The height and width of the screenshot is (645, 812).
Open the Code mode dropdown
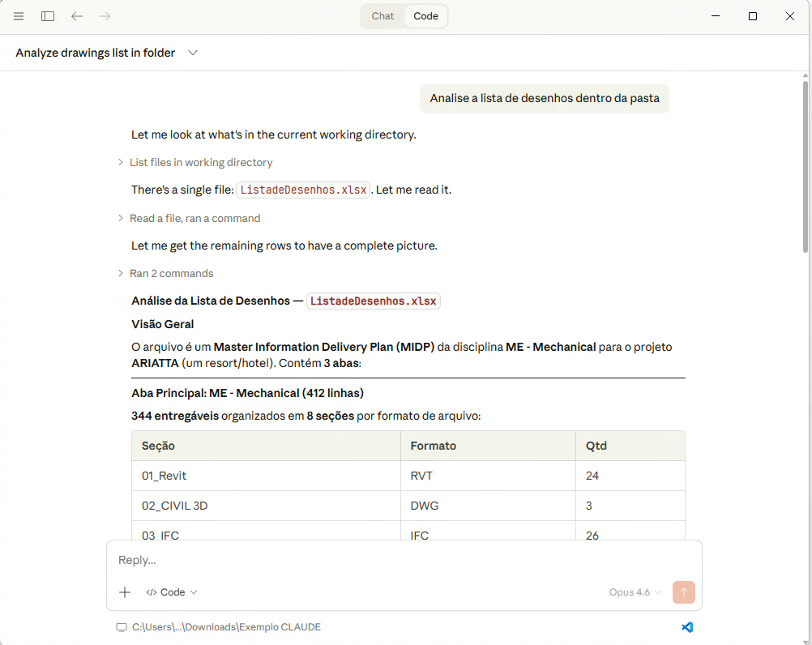click(172, 592)
